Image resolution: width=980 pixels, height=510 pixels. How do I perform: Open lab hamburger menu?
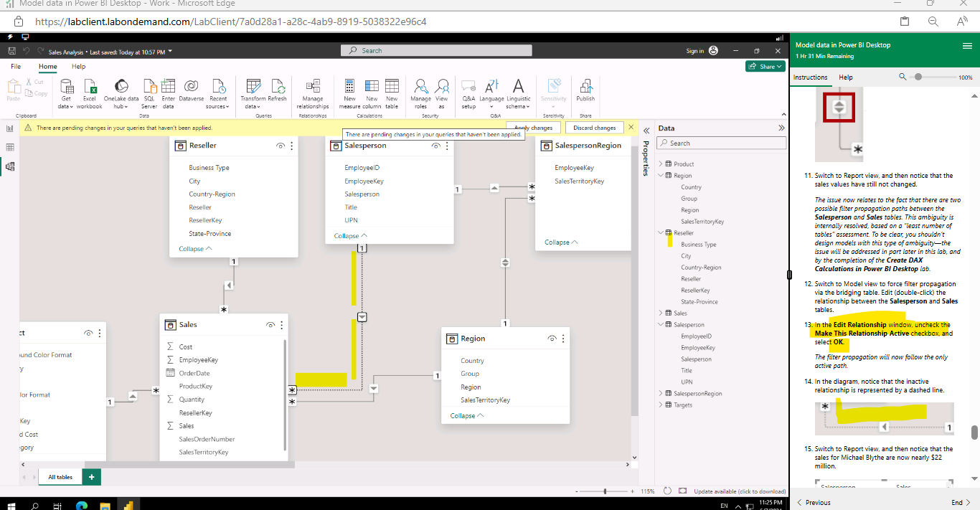point(966,45)
